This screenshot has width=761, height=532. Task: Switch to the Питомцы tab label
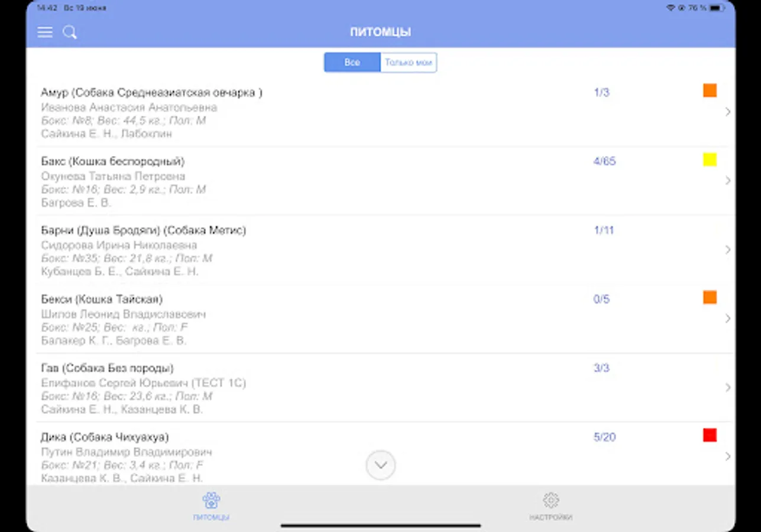[x=211, y=517]
